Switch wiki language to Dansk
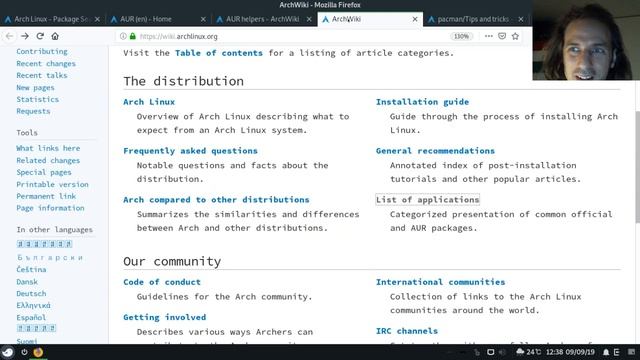This screenshot has width=640, height=360. pos(27,282)
